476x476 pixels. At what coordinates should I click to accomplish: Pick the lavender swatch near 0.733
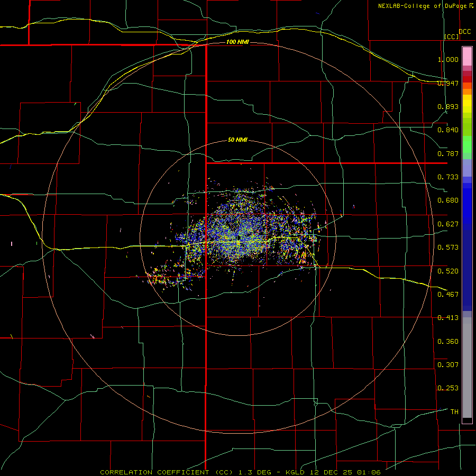coord(467,168)
